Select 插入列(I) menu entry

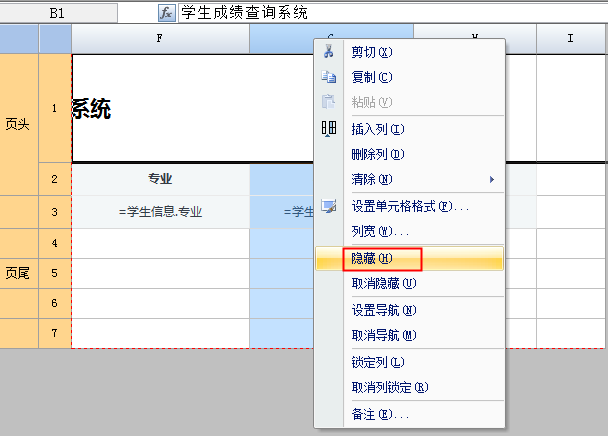tap(409, 129)
